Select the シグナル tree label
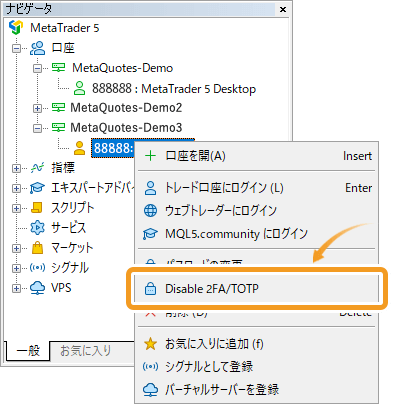Screen dimensions: 393x404 (x=69, y=268)
